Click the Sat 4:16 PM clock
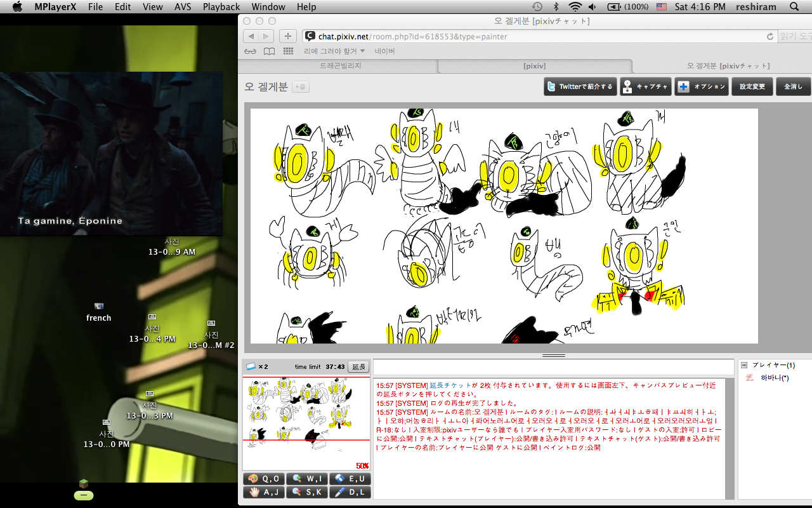Screen dimensions: 812x508 pos(700,7)
